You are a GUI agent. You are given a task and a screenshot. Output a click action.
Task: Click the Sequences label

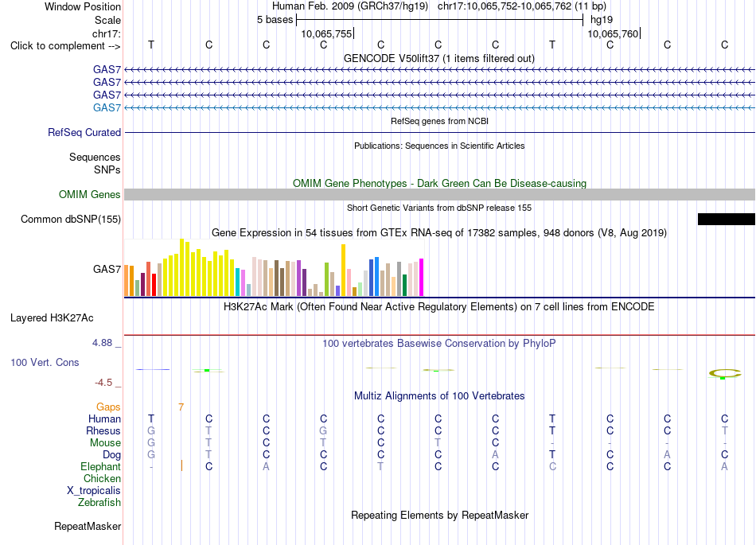[x=95, y=157]
